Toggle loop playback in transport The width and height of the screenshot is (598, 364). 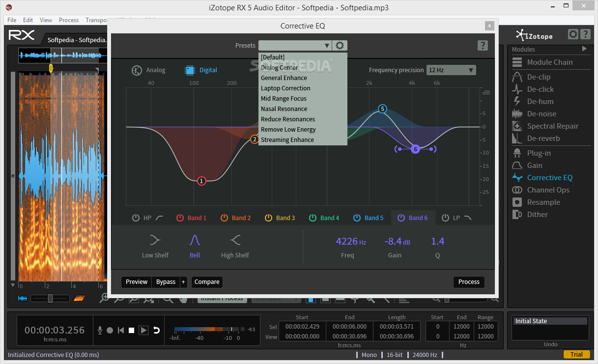pyautogui.click(x=156, y=331)
